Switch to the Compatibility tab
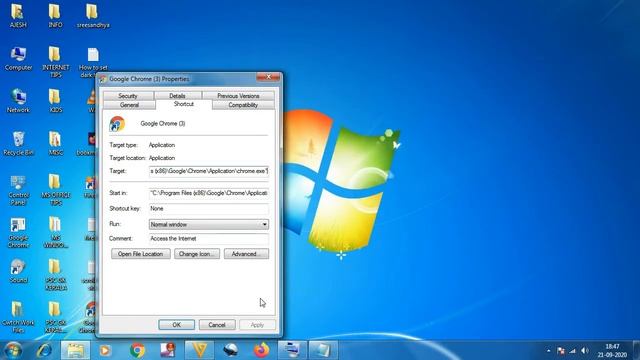This screenshot has height=360, width=640. point(243,105)
